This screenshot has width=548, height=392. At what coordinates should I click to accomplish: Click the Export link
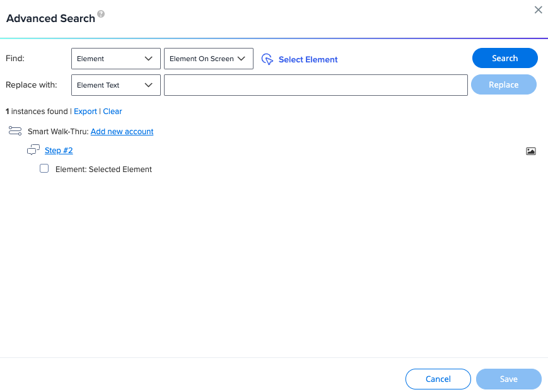pos(85,112)
